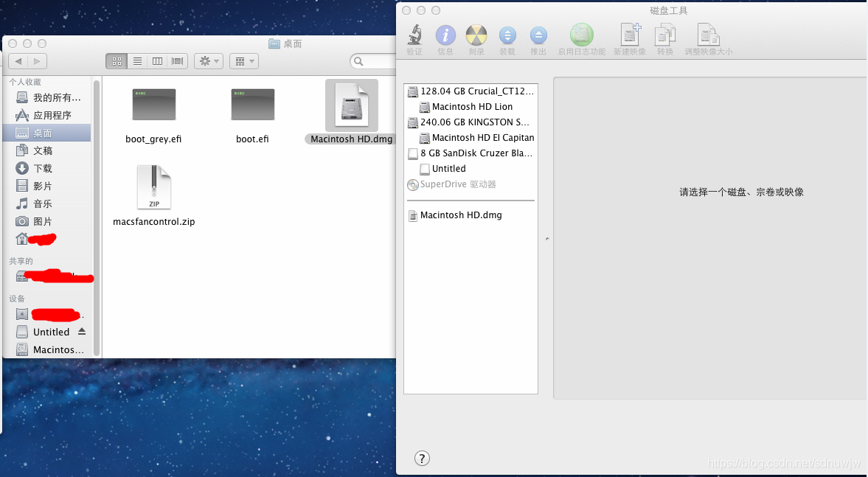Open the Info (信息) icon in Disk Utility

click(445, 35)
